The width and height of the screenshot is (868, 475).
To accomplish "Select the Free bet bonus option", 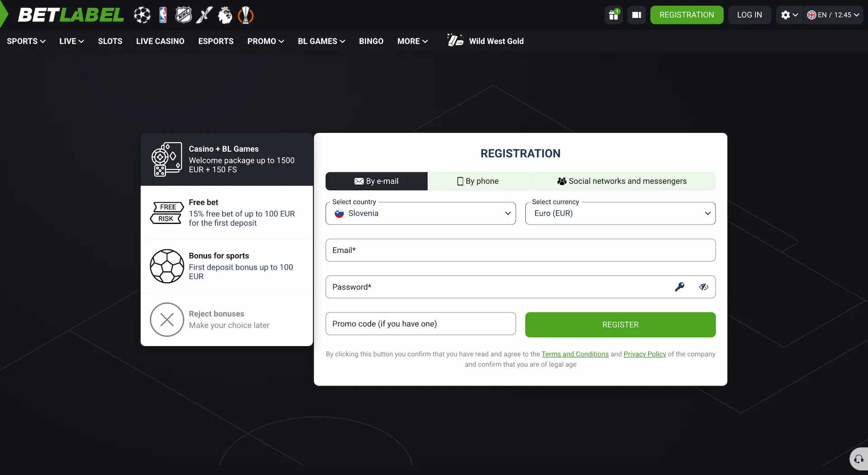I will pyautogui.click(x=227, y=213).
